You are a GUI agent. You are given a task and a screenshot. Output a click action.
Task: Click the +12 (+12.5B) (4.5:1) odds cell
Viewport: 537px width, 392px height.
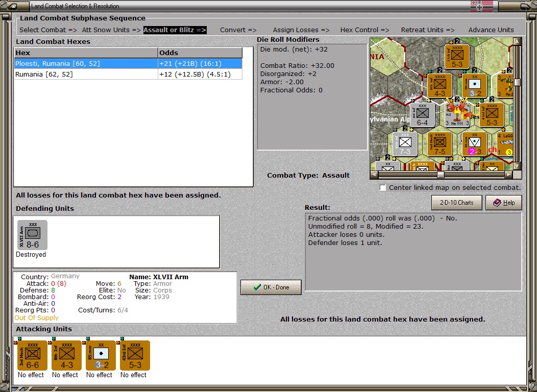pos(200,75)
